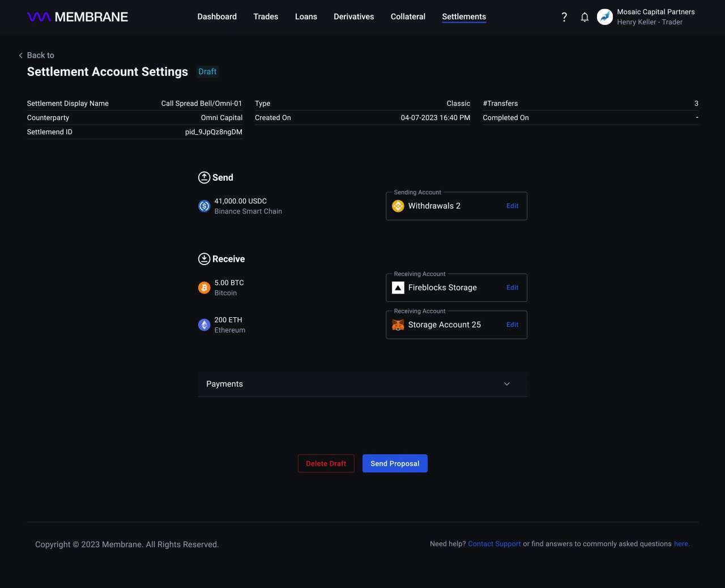Click the Ethereum coin icon
The image size is (725, 588).
204,325
